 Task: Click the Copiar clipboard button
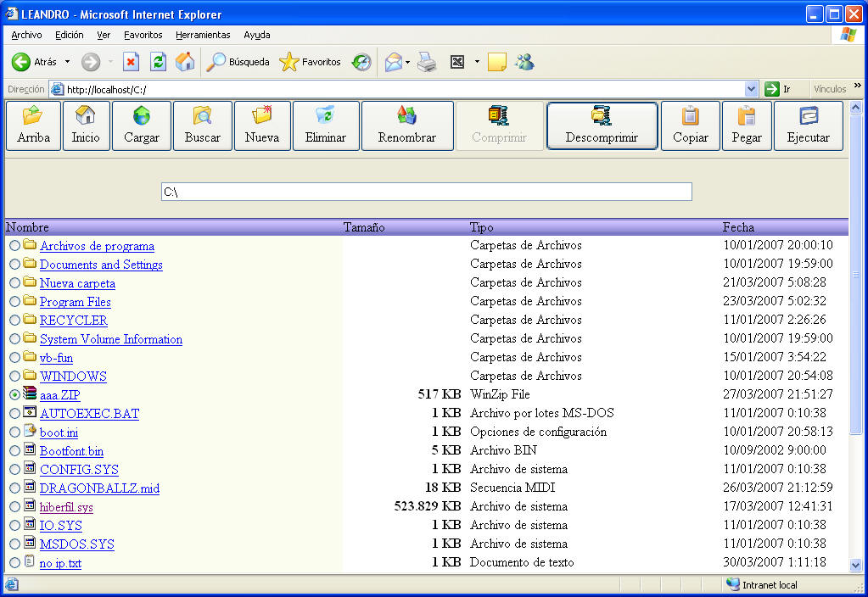click(x=690, y=126)
